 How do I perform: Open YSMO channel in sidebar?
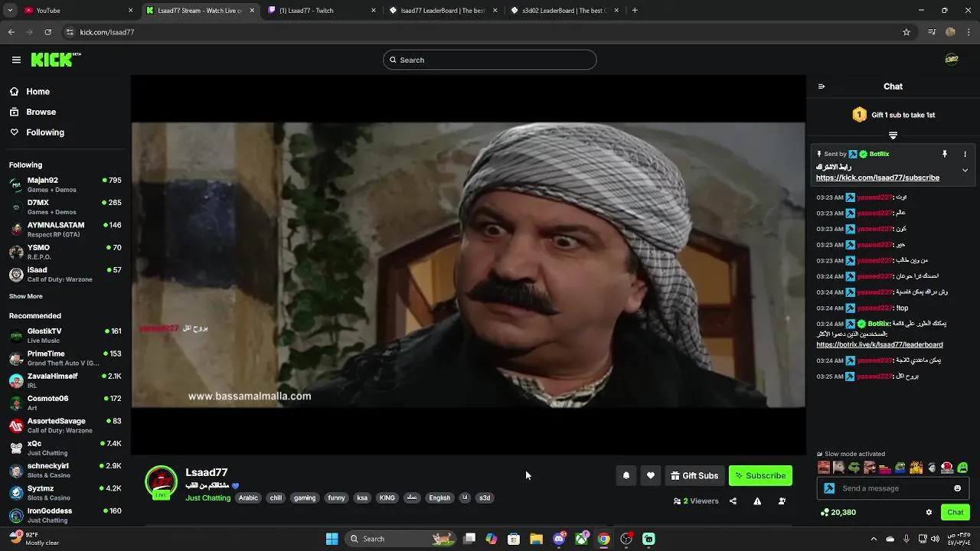[65, 252]
